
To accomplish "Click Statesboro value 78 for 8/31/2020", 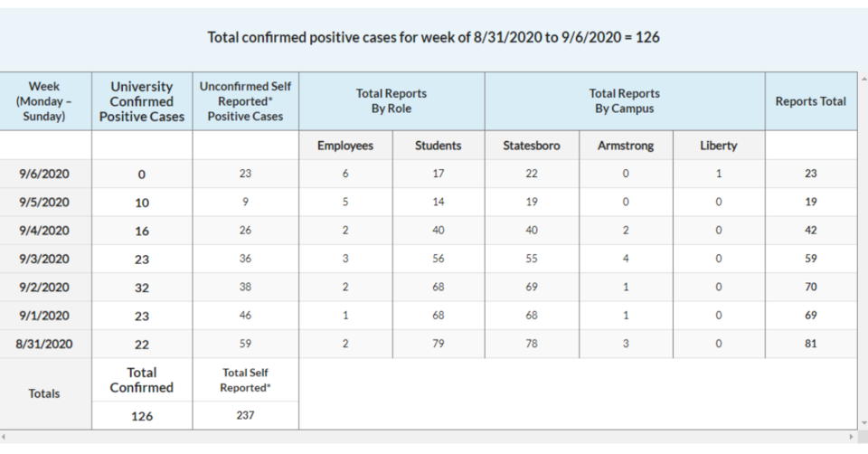I will coord(532,344).
